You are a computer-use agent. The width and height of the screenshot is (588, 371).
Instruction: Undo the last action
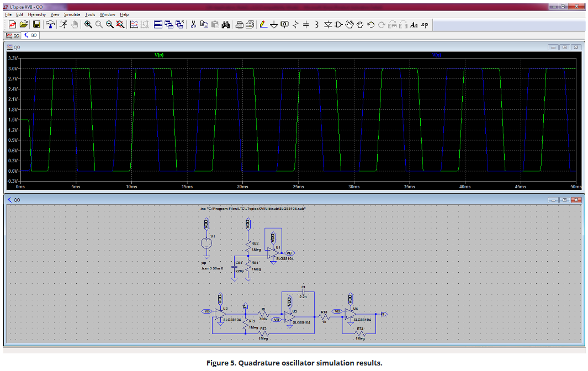[x=371, y=24]
